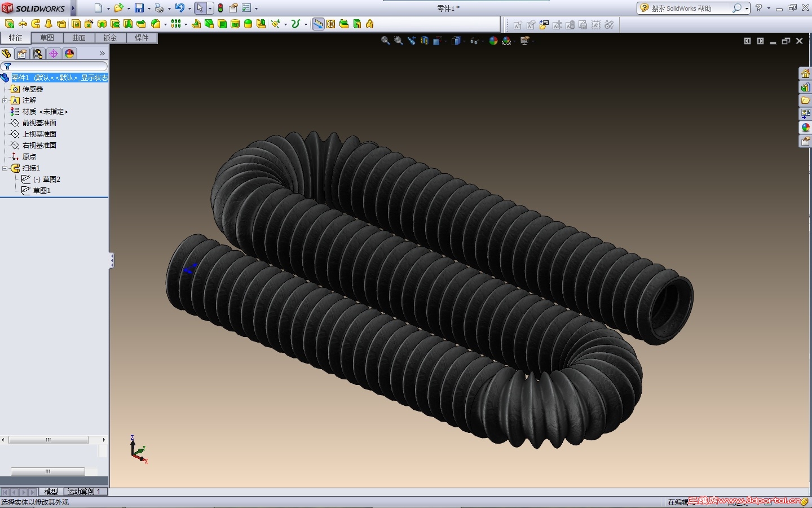The width and height of the screenshot is (812, 508).
Task: Open the Save options dropdown arrow
Action: pyautogui.click(x=149, y=8)
